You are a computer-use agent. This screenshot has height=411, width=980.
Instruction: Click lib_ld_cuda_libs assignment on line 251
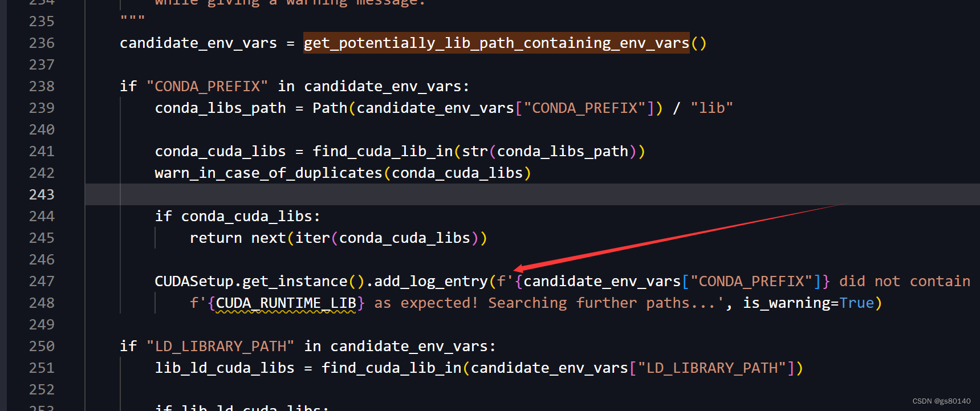coord(225,368)
